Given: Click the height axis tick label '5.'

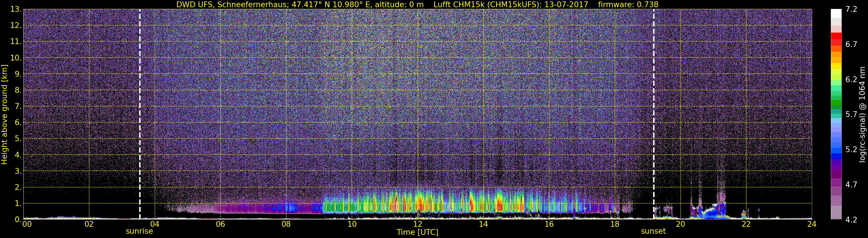Looking at the screenshot, I should (18, 139).
